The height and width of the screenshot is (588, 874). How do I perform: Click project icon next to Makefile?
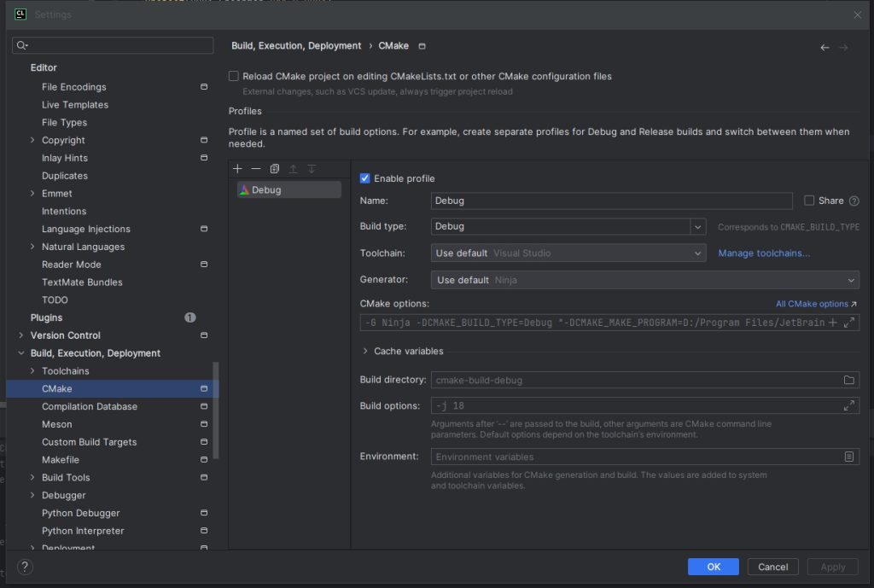(x=204, y=460)
